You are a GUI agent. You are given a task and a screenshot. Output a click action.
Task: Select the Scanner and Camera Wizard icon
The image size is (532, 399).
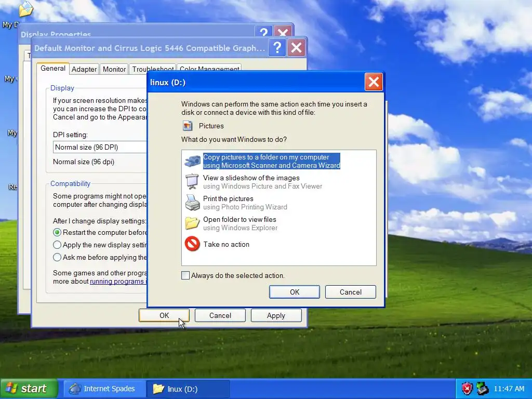pos(192,161)
